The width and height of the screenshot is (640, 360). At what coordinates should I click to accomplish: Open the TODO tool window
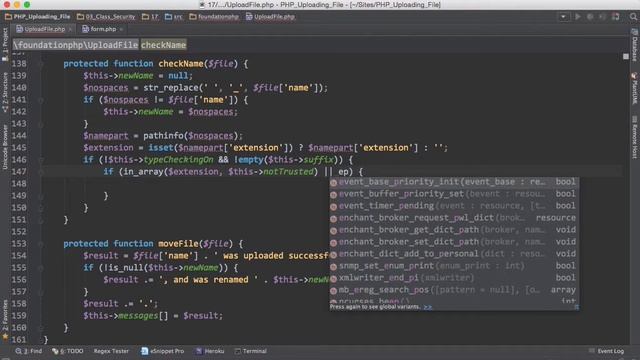pyautogui.click(x=68, y=351)
